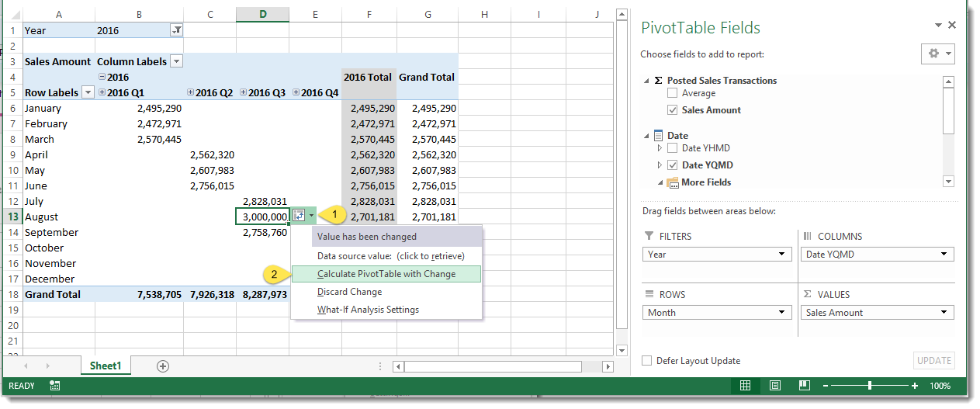Viewport: 980px width, 409px height.
Task: Select cell D13 containing 3,000,000
Action: (262, 217)
